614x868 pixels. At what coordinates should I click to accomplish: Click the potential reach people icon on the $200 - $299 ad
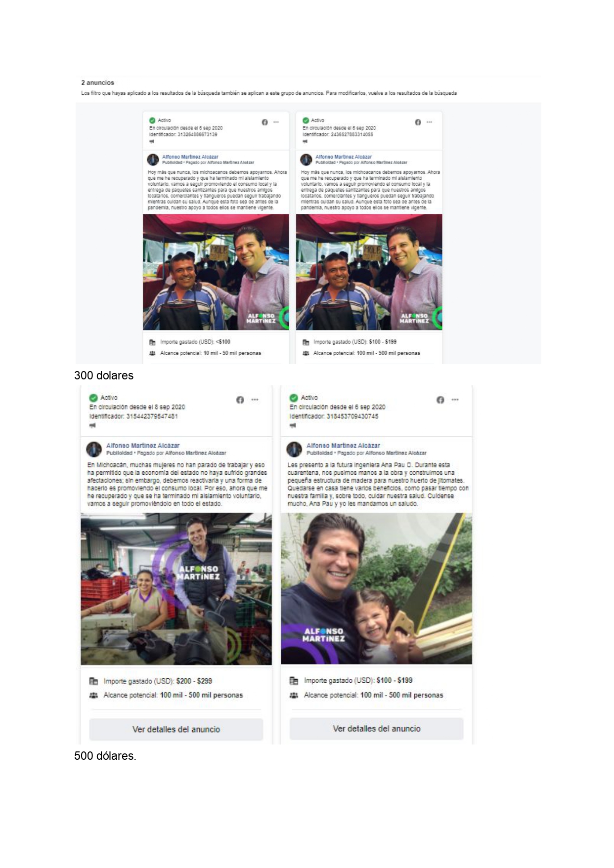pyautogui.click(x=93, y=695)
